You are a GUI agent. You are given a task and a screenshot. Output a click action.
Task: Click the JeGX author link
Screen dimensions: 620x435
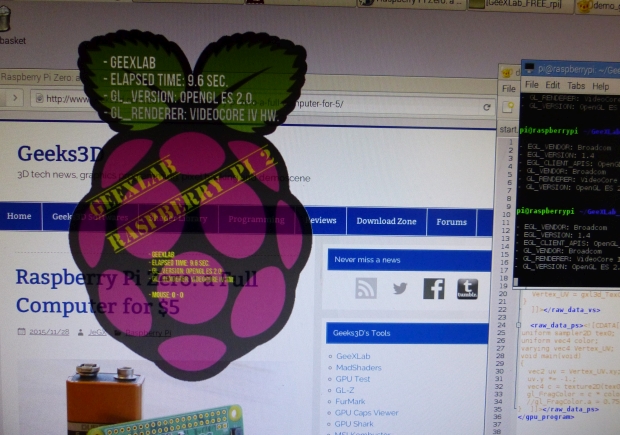click(97, 332)
